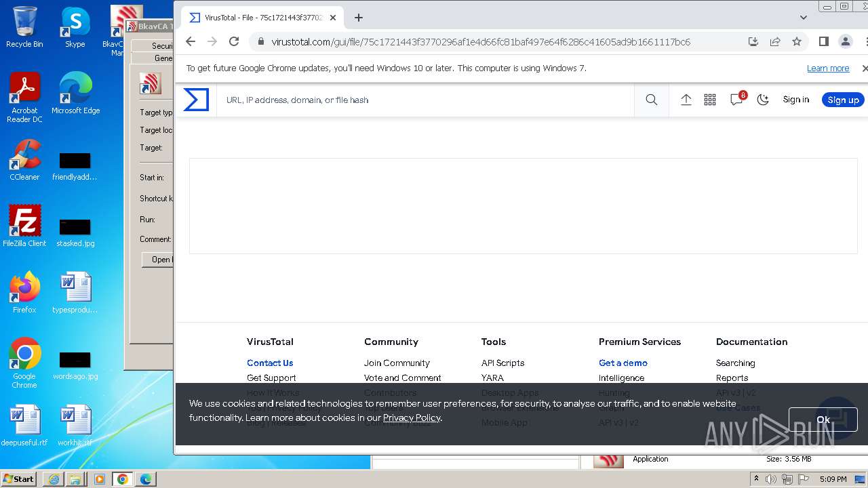Open FileZilla Client shortcut
The height and width of the screenshot is (488, 868).
click(x=24, y=226)
